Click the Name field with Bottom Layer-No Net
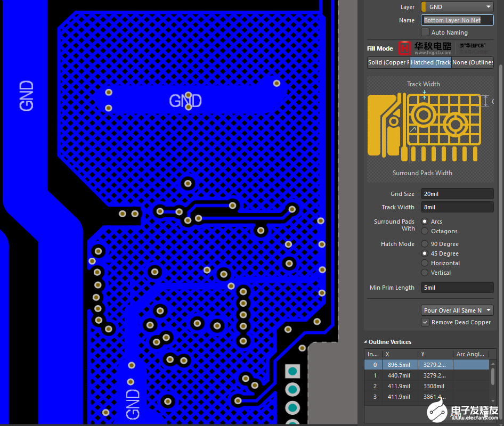Viewport: 504px width, 426px height. (x=457, y=20)
